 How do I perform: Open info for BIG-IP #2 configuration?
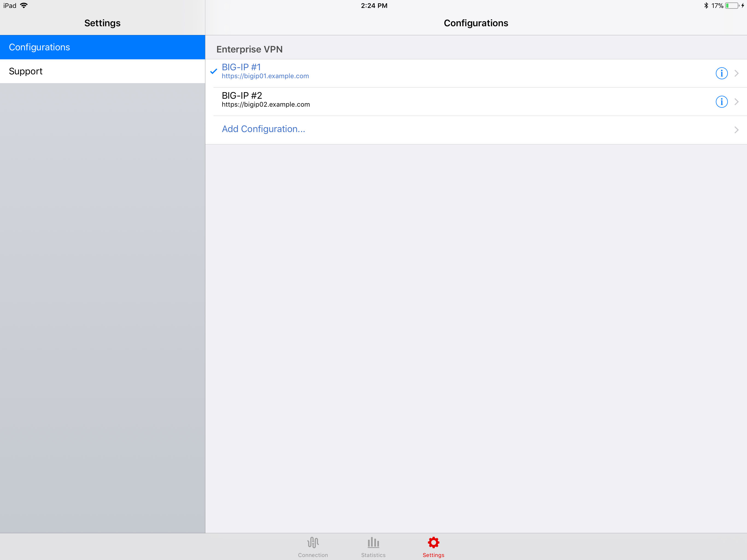[721, 102]
